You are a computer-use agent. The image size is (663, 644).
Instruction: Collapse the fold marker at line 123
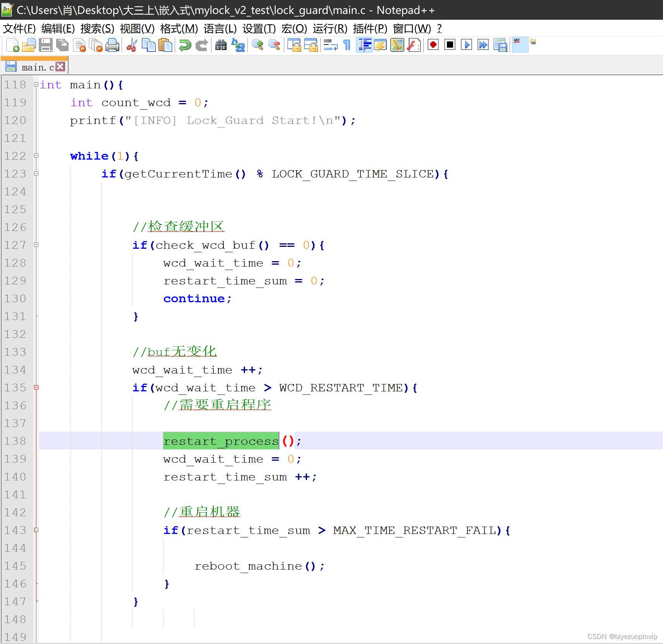point(36,173)
